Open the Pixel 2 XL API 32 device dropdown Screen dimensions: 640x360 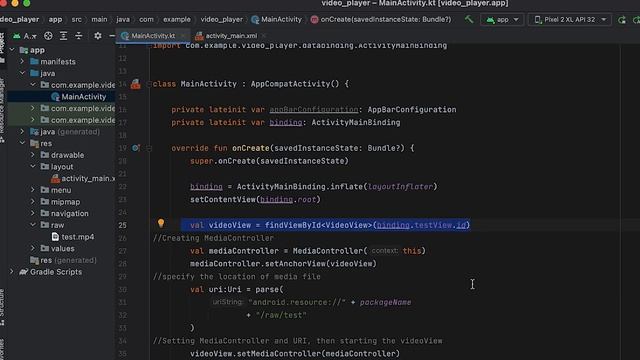[570, 20]
